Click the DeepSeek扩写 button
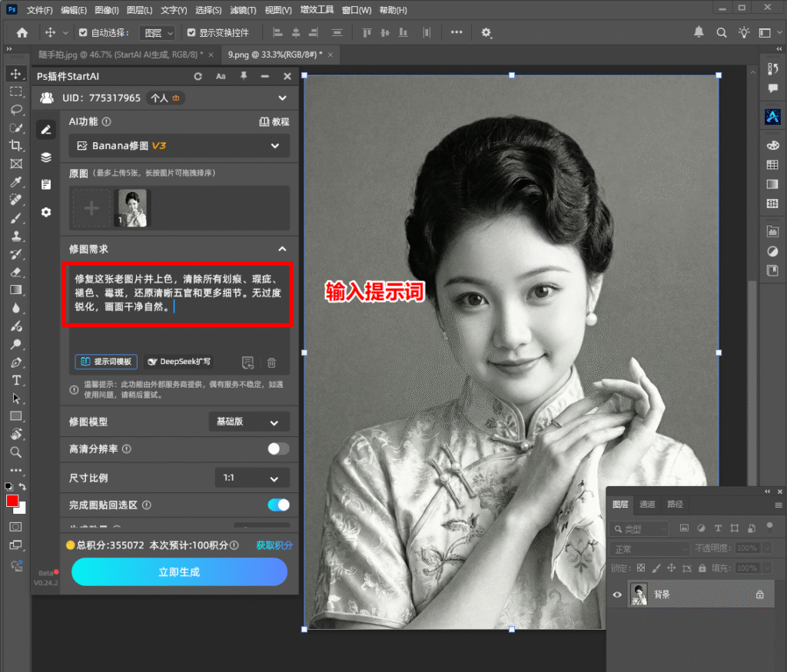Viewport: 787px width, 672px height. 179,362
